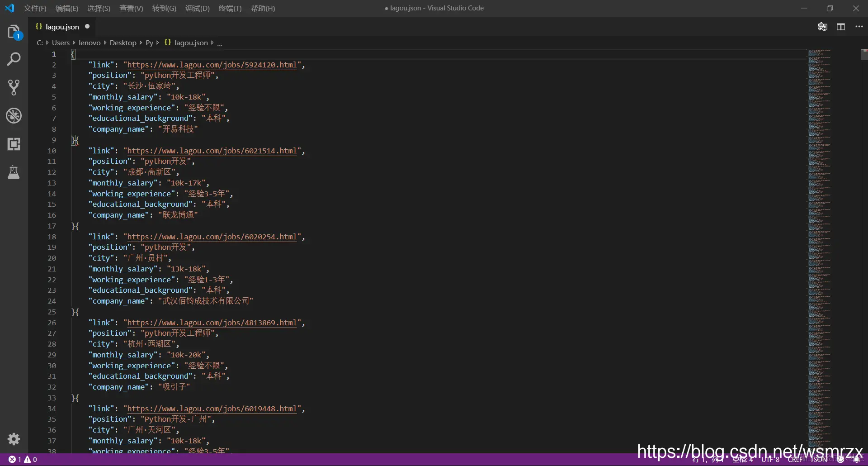Open the Manage gear menu

pos(14,439)
